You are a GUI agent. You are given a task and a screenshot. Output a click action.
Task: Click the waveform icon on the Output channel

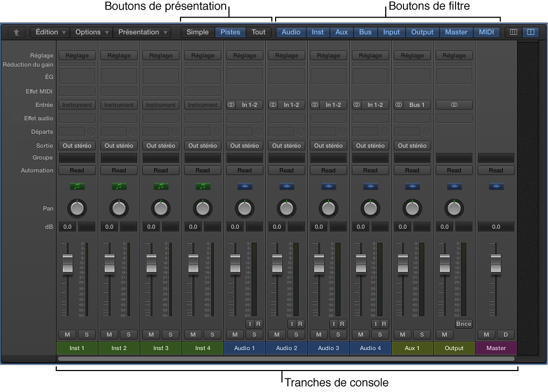[454, 186]
